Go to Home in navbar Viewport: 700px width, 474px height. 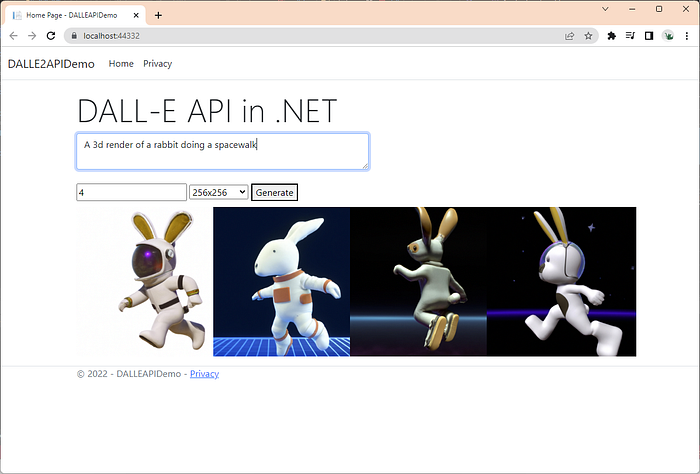121,64
